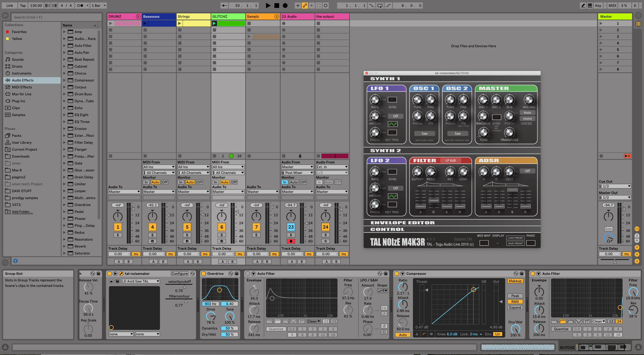644x355 pixels.
Task: Click the transport Play button
Action: pyautogui.click(x=268, y=5)
